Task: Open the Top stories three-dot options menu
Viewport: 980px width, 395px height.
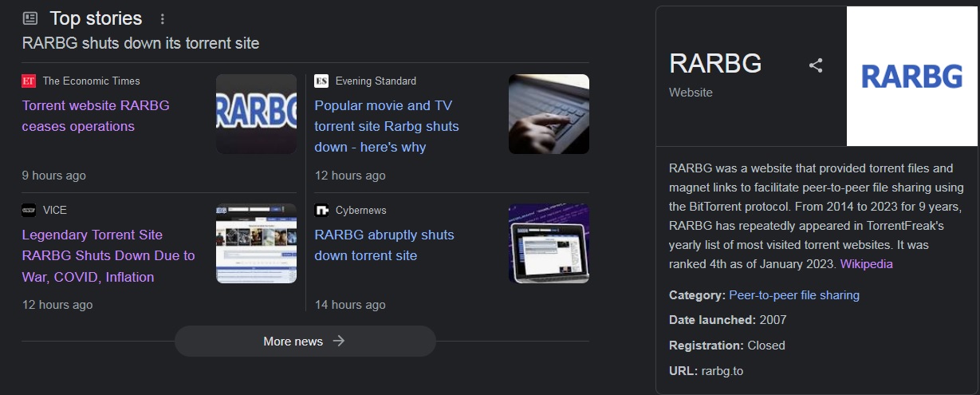Action: point(163,18)
